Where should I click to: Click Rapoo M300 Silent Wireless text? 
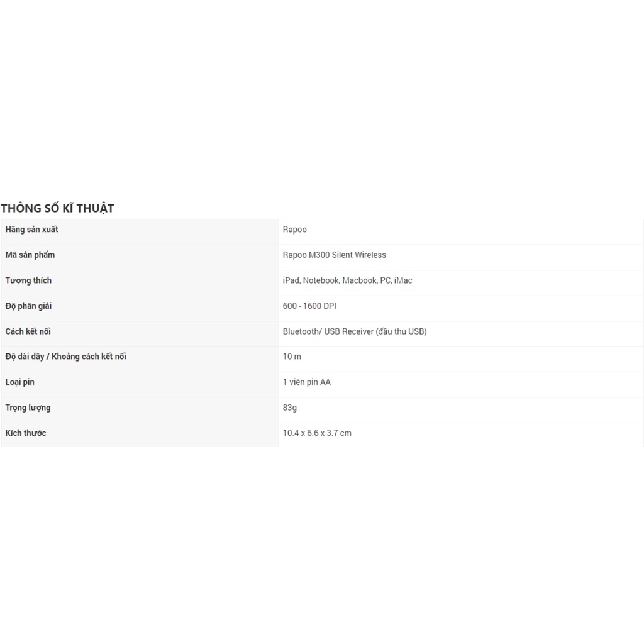(335, 255)
